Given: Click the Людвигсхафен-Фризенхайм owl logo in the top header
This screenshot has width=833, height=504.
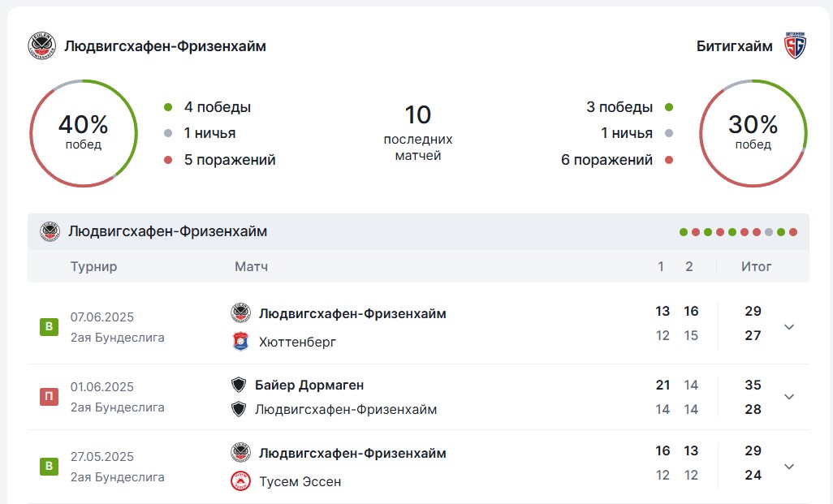Looking at the screenshot, I should [x=42, y=45].
